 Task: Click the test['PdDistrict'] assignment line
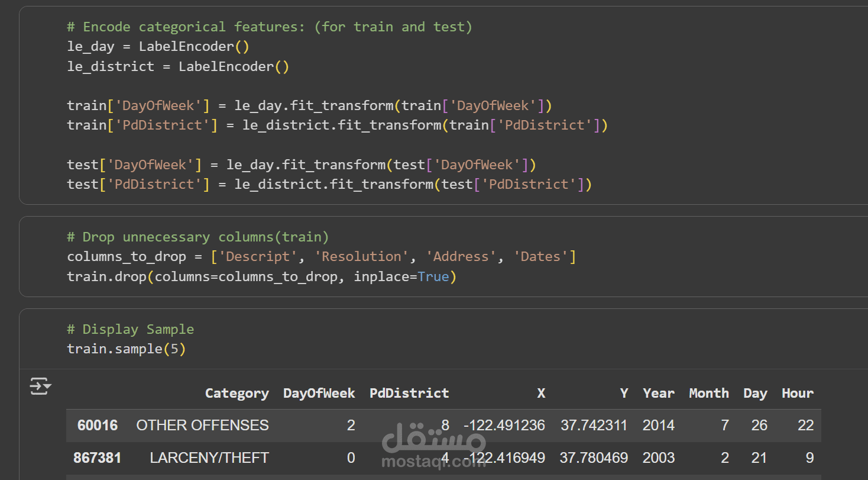[x=329, y=185]
